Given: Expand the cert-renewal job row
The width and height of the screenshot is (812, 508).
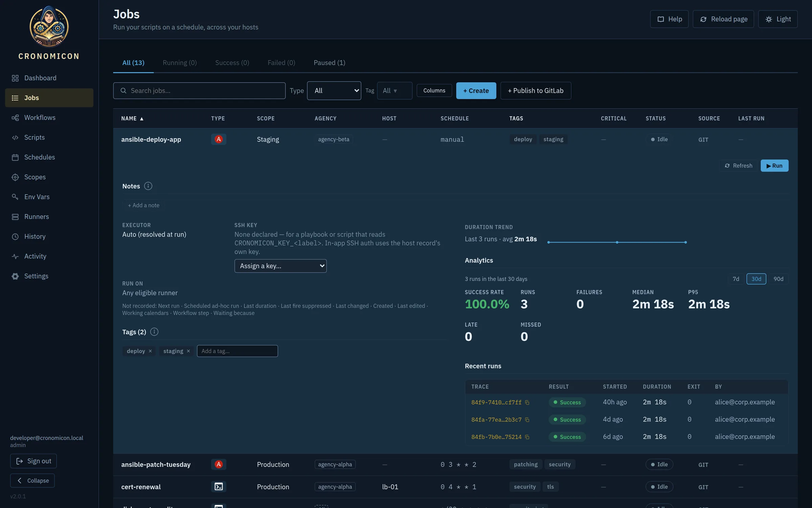Looking at the screenshot, I should tap(455, 487).
